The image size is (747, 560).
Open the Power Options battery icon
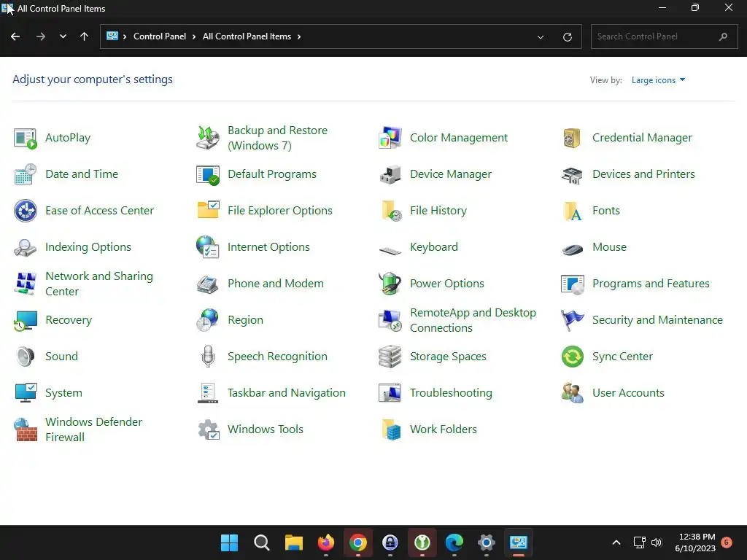point(390,284)
